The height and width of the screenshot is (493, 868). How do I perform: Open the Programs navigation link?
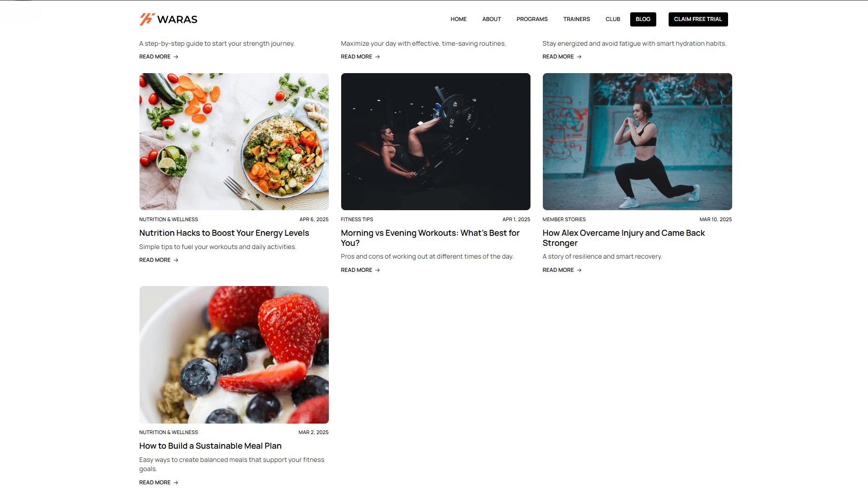(532, 19)
